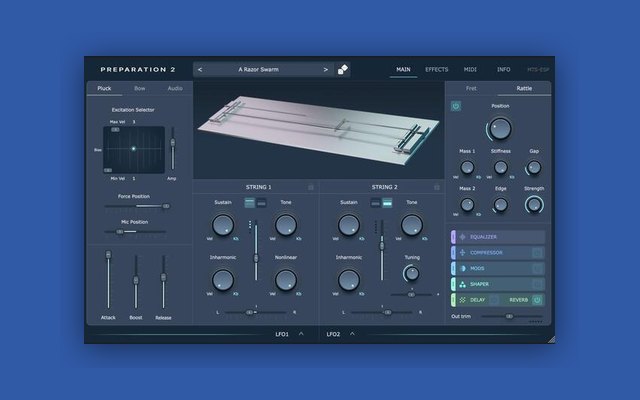The width and height of the screenshot is (640, 400).
Task: Click the Release slider handle
Action: click(163, 277)
